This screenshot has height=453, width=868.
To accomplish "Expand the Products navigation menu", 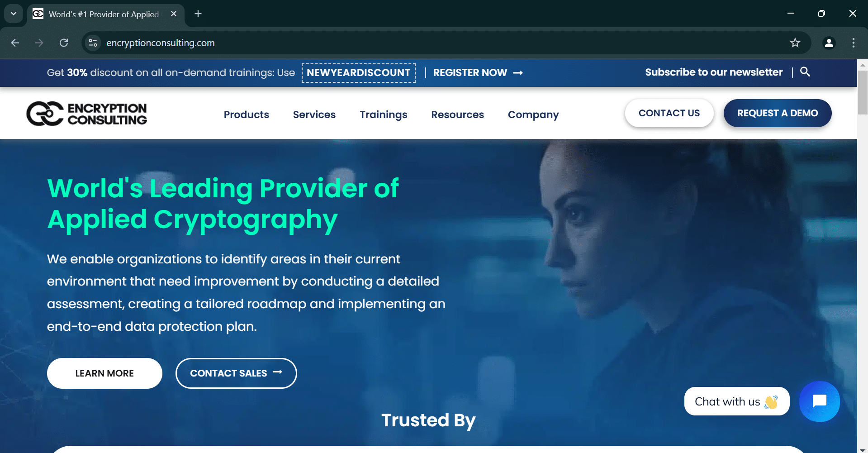I will [x=247, y=114].
